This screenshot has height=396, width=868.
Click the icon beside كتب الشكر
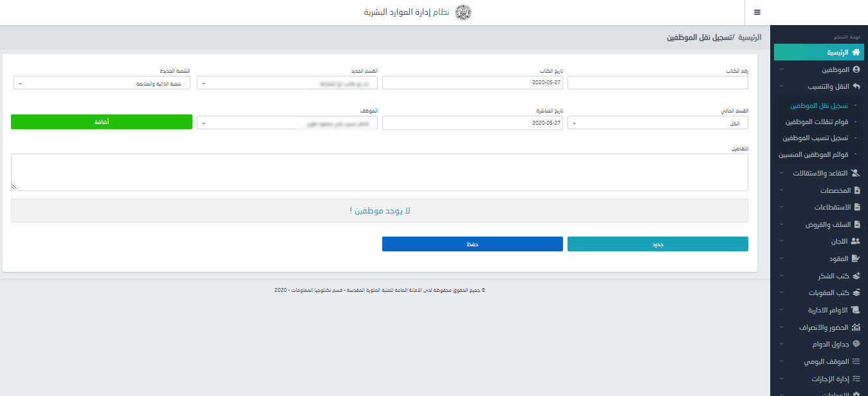pyautogui.click(x=856, y=276)
